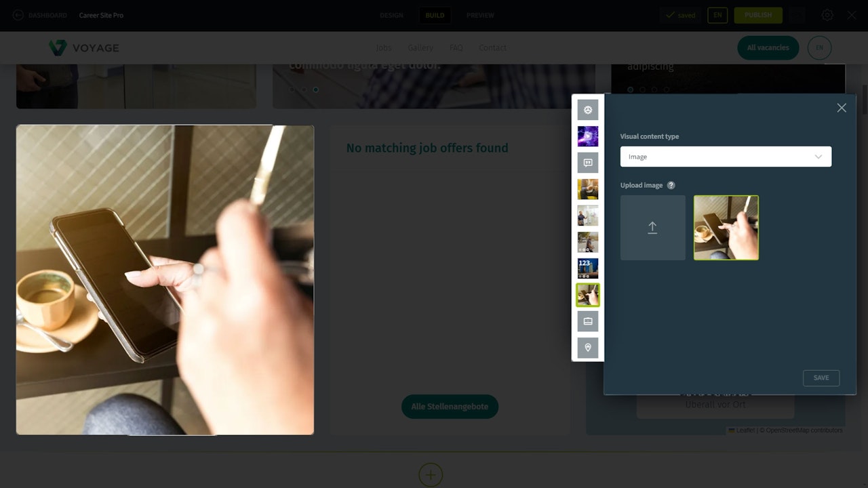Click the Voyage logo
This screenshot has width=868, height=488.
click(84, 47)
